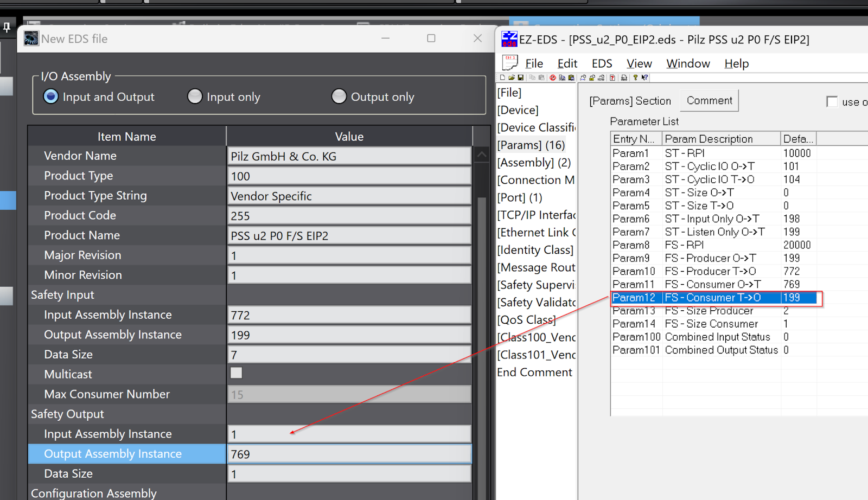
Task: Click the red prohibited circle toolbar icon
Action: coord(553,78)
